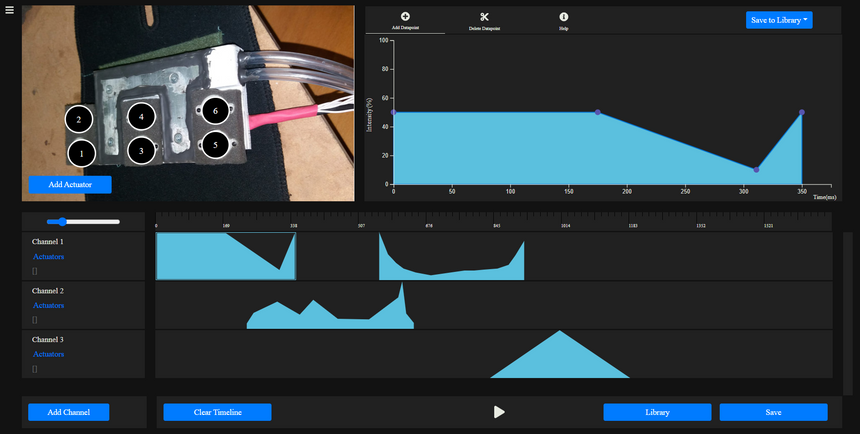This screenshot has width=860, height=434.
Task: Open Actuators link under Channel 2
Action: 48,305
